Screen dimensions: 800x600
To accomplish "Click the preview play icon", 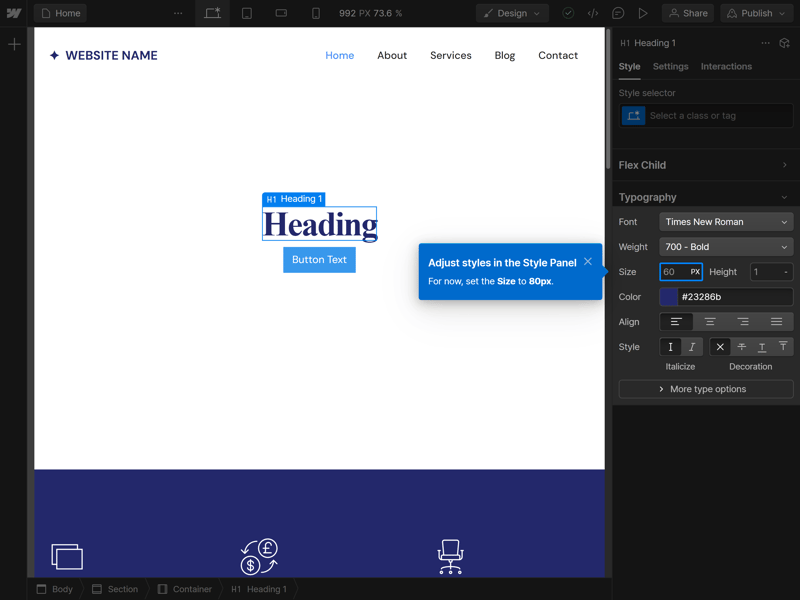I will (643, 13).
